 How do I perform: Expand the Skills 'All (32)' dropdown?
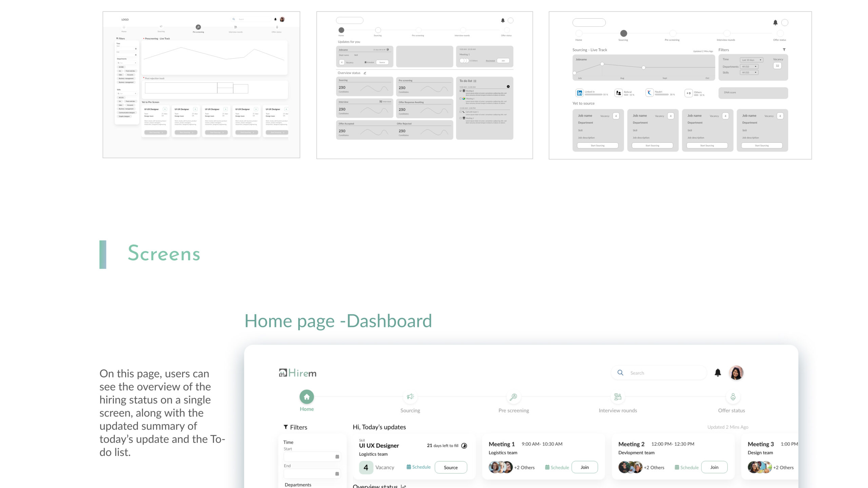[749, 73]
